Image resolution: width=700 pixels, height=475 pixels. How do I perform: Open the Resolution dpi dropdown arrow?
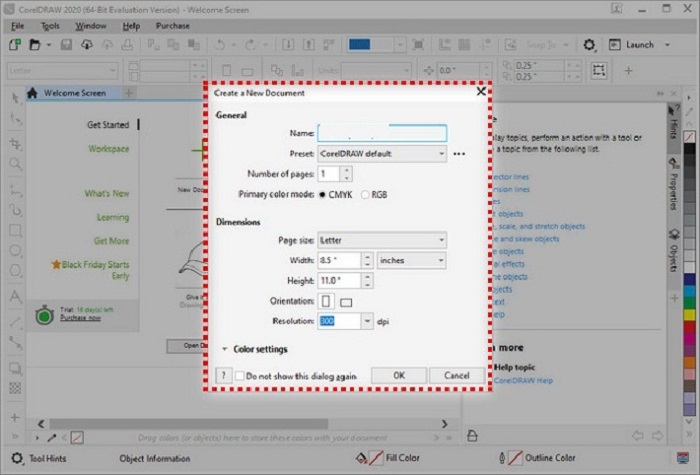tap(367, 321)
